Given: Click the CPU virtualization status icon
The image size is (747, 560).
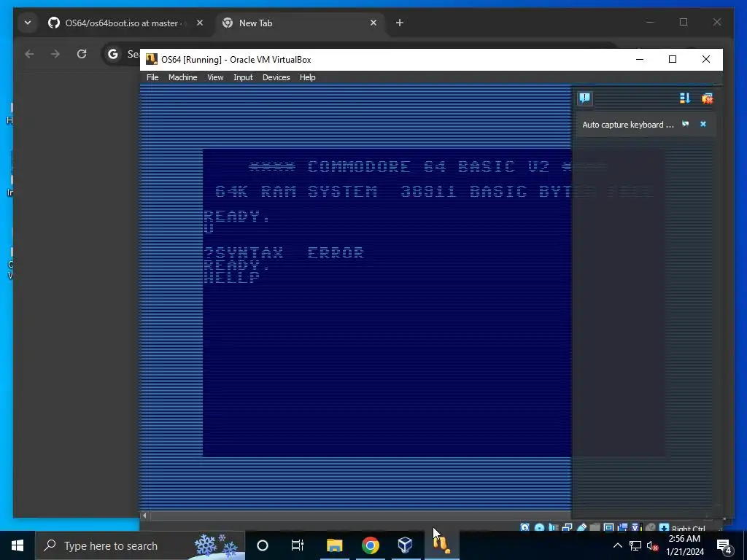Looking at the screenshot, I should 637,528.
